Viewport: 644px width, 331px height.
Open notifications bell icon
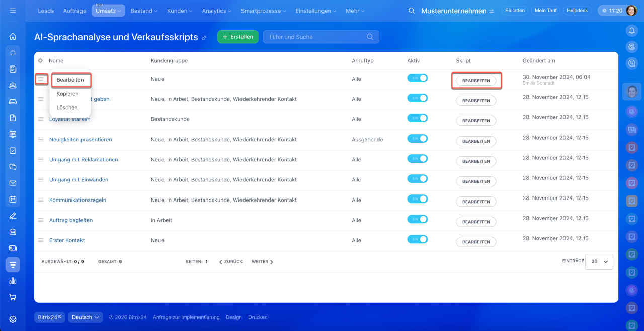(x=631, y=31)
